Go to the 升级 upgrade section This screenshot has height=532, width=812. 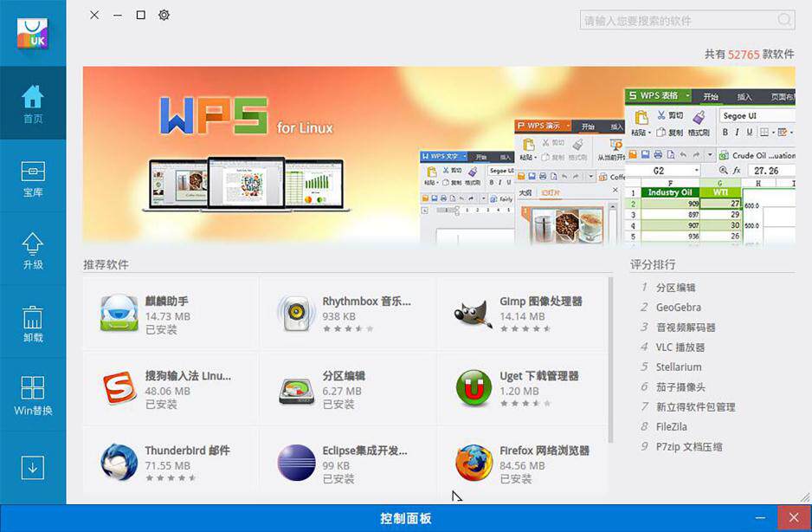pos(33,251)
